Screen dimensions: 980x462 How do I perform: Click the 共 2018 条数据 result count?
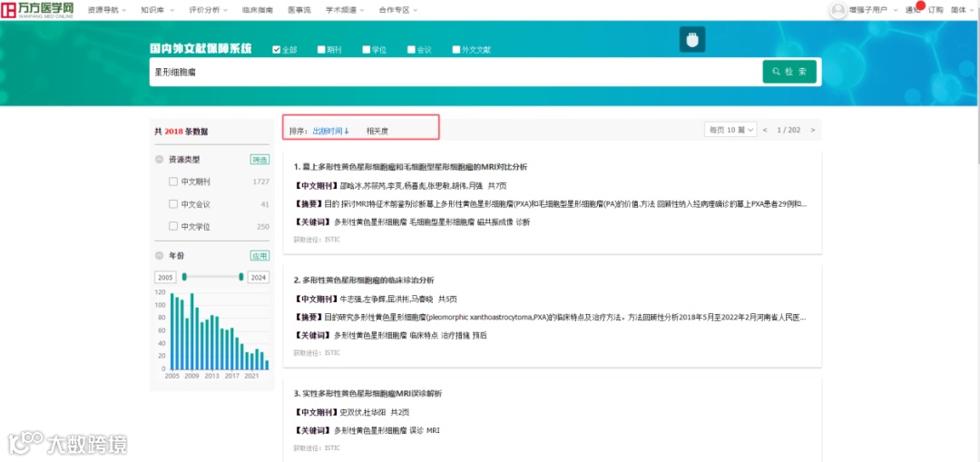click(181, 132)
